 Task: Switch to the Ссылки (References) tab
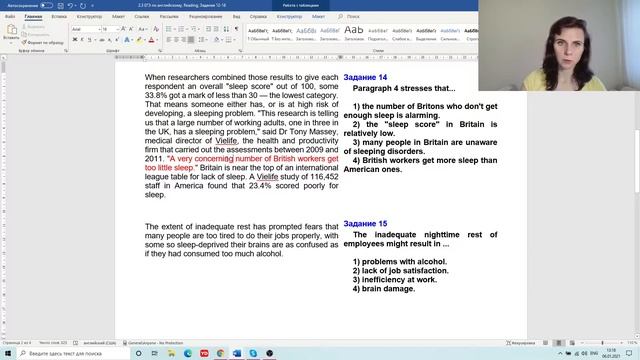(142, 17)
